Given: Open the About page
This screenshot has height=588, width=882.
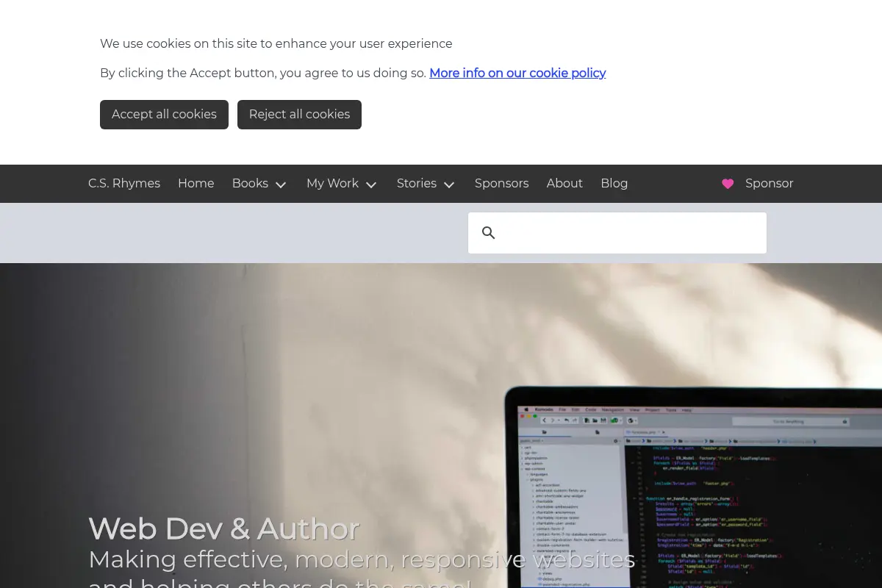Looking at the screenshot, I should coord(564,184).
